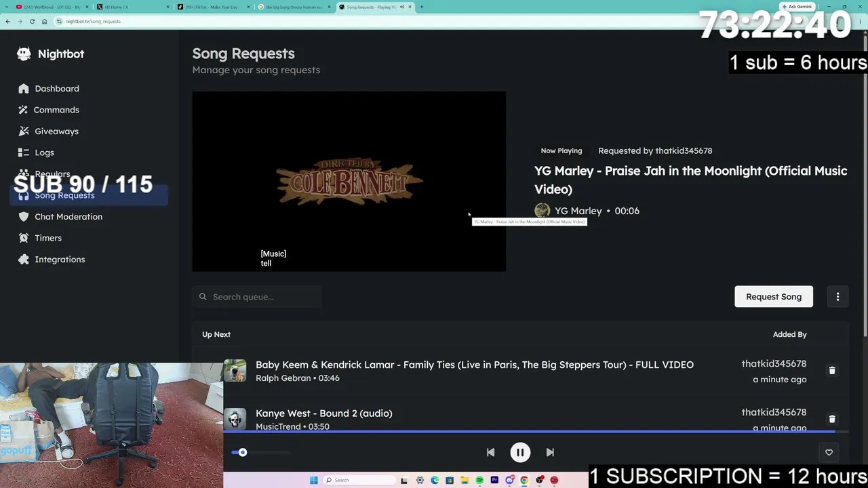Open the three-dot more options menu
Viewport: 868px width, 488px height.
pyautogui.click(x=837, y=297)
